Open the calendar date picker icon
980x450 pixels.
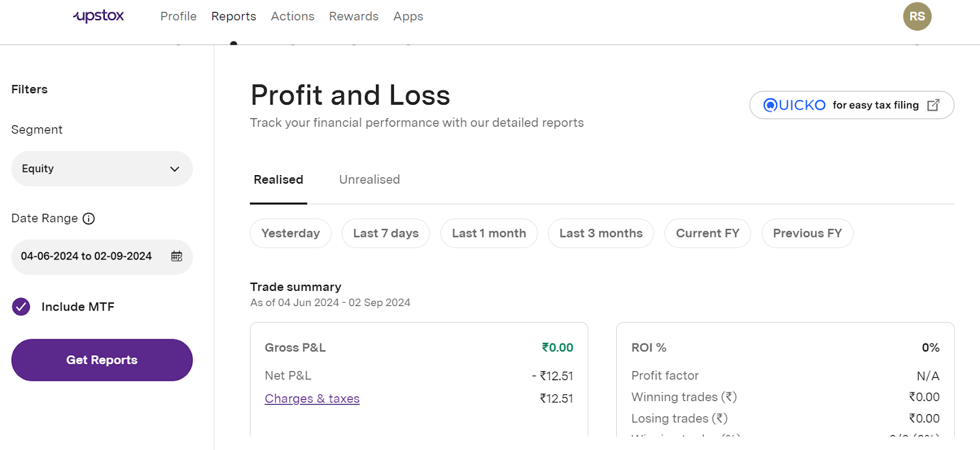[176, 257]
